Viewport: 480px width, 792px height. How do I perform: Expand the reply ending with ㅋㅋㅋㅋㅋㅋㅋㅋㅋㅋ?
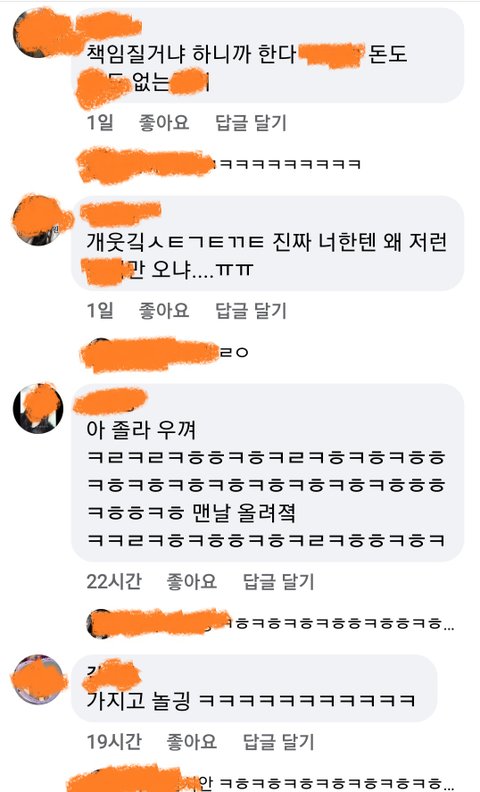[219, 164]
